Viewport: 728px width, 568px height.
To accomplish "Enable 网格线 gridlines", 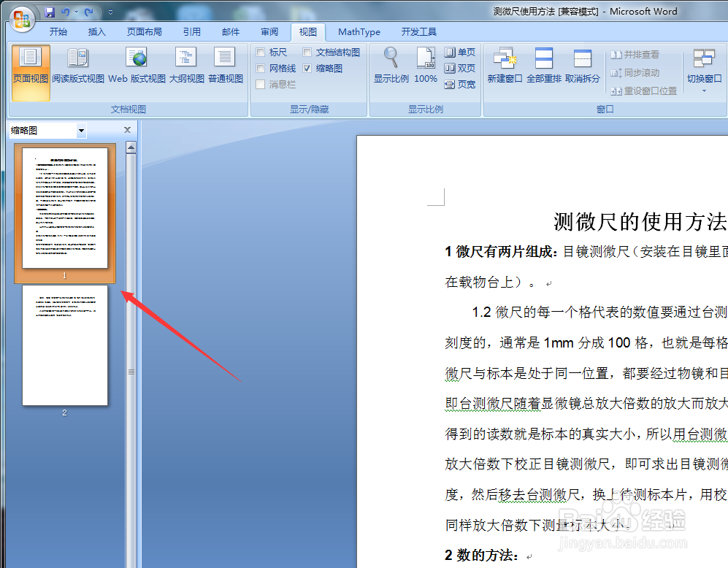I will coord(261,68).
